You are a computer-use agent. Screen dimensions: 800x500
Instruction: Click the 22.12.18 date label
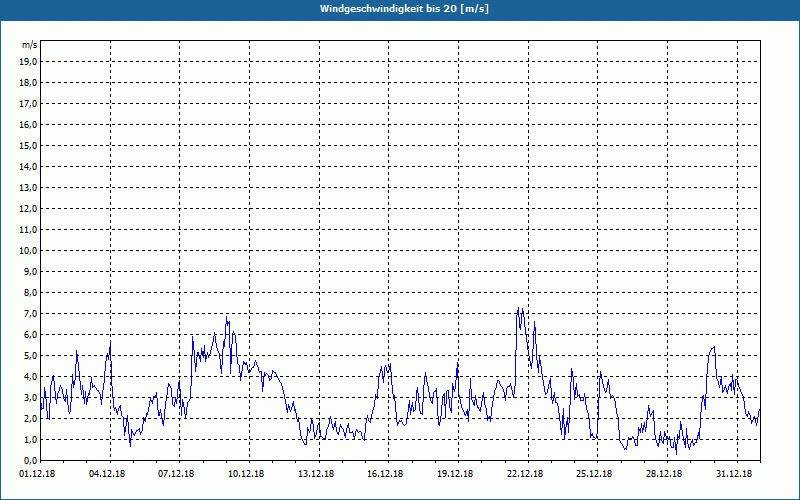(525, 473)
